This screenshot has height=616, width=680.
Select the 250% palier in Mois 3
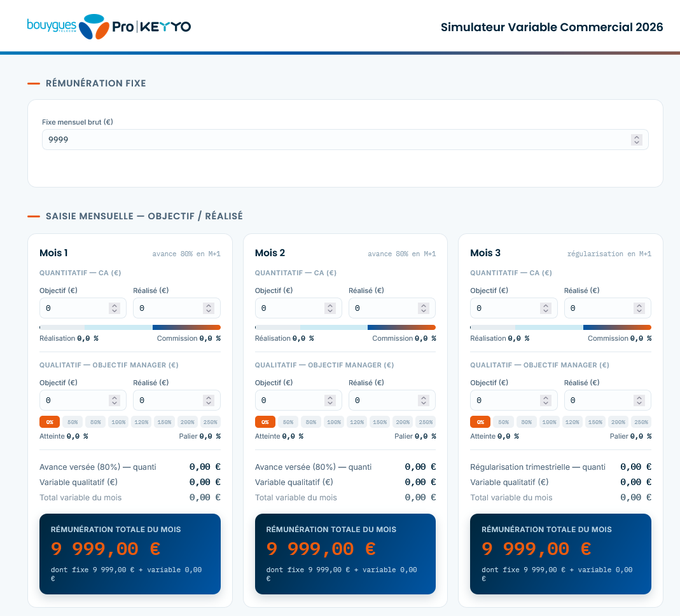click(641, 422)
